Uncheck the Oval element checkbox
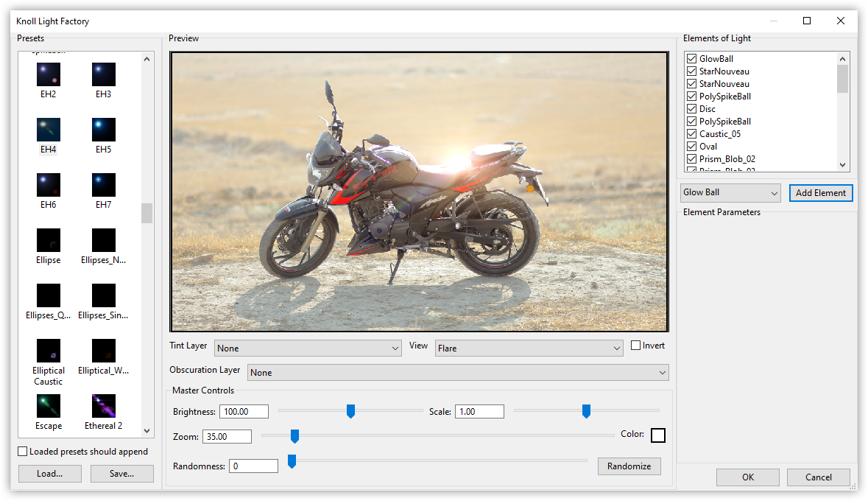The height and width of the screenshot is (501, 868). pyautogui.click(x=691, y=147)
